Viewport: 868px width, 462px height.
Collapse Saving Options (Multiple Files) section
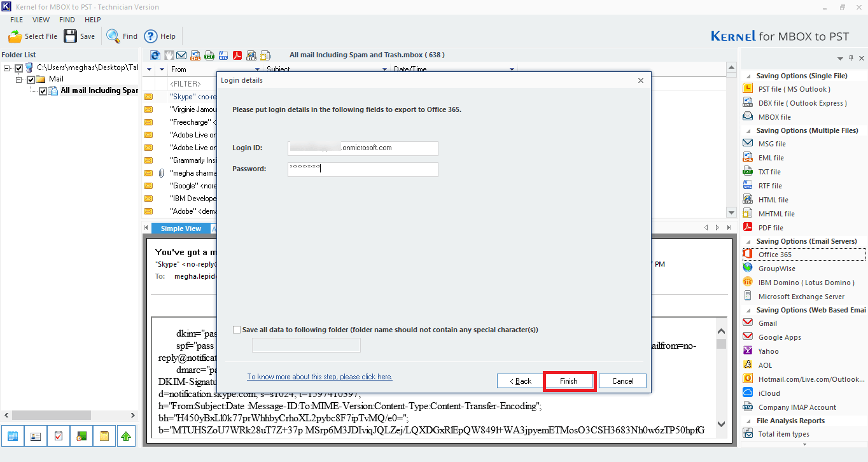[x=750, y=130]
